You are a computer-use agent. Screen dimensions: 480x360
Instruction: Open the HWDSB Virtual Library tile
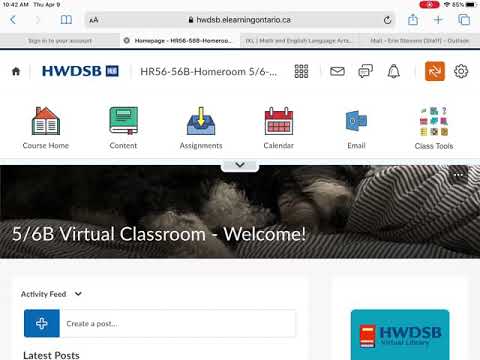click(400, 335)
